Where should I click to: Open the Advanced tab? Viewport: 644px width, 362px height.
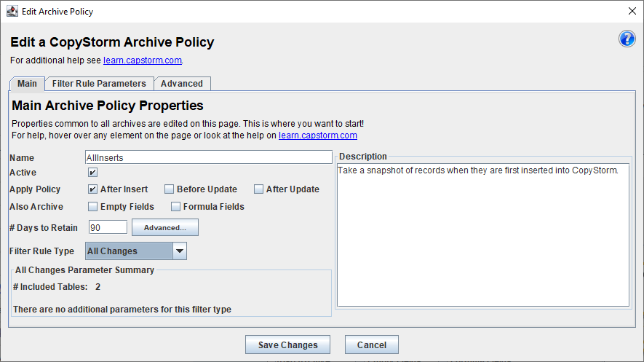tap(182, 84)
